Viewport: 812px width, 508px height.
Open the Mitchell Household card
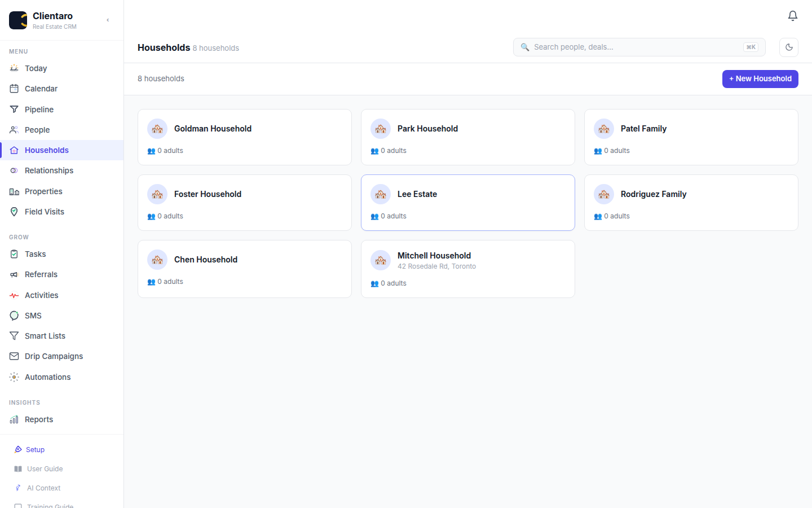467,269
